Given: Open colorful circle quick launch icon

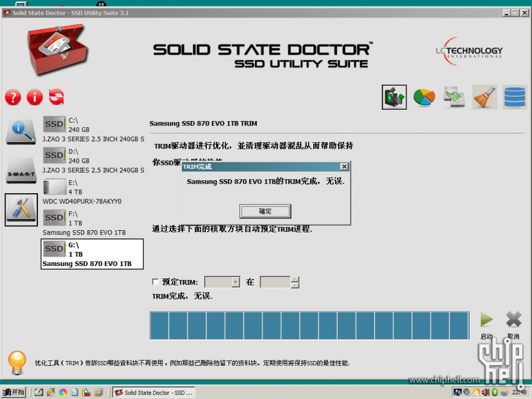Looking at the screenshot, I should coord(63,392).
